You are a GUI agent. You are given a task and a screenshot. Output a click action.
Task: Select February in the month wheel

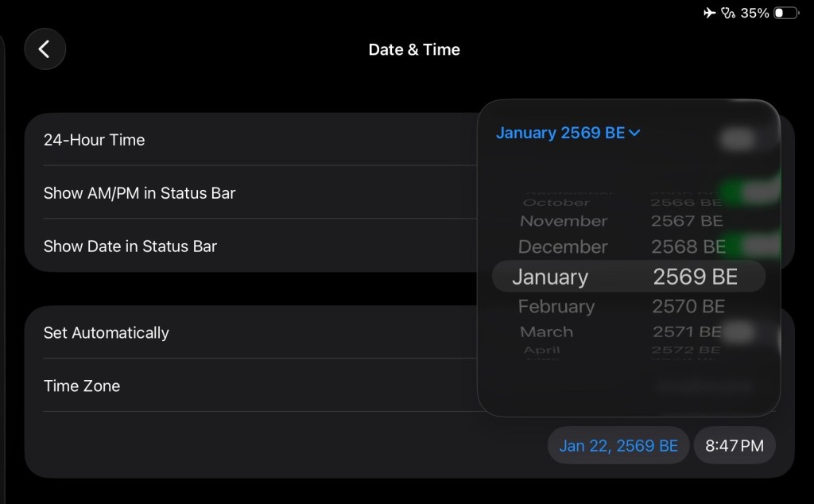point(556,306)
